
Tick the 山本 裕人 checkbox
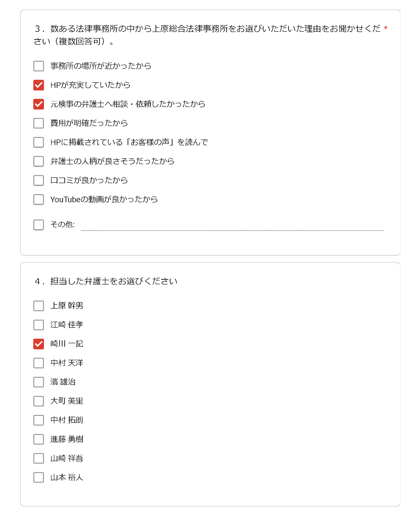tap(39, 477)
